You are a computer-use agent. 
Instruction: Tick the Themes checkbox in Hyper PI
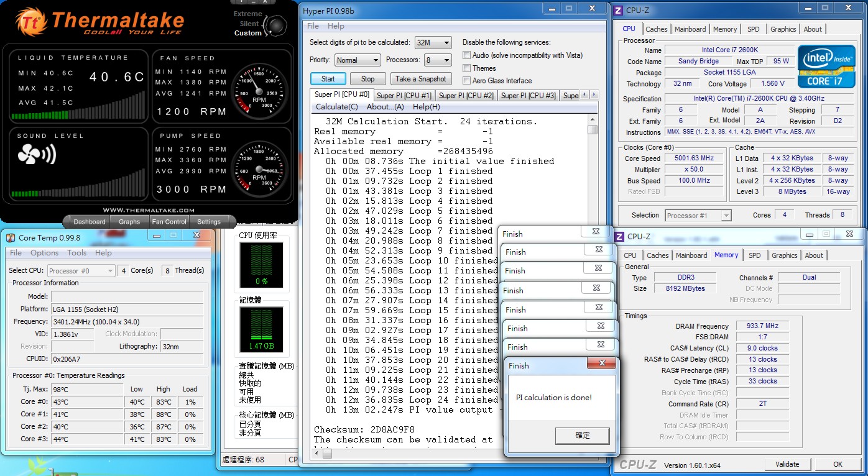click(467, 68)
